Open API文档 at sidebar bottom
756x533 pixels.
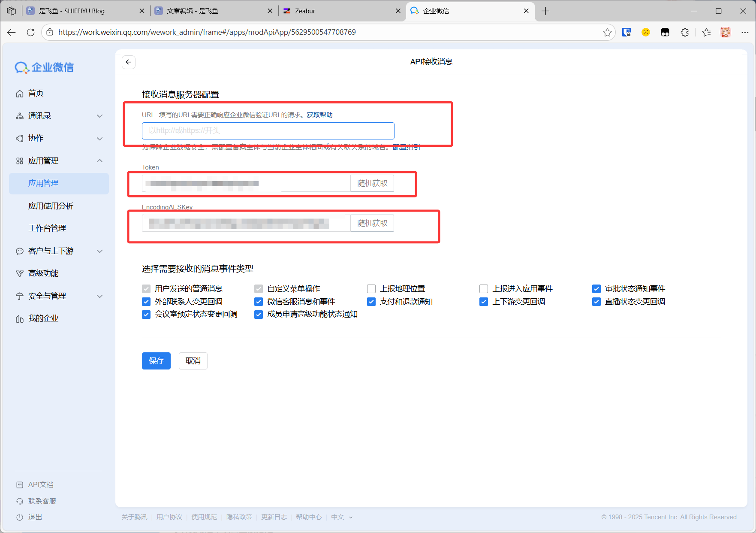click(x=41, y=485)
